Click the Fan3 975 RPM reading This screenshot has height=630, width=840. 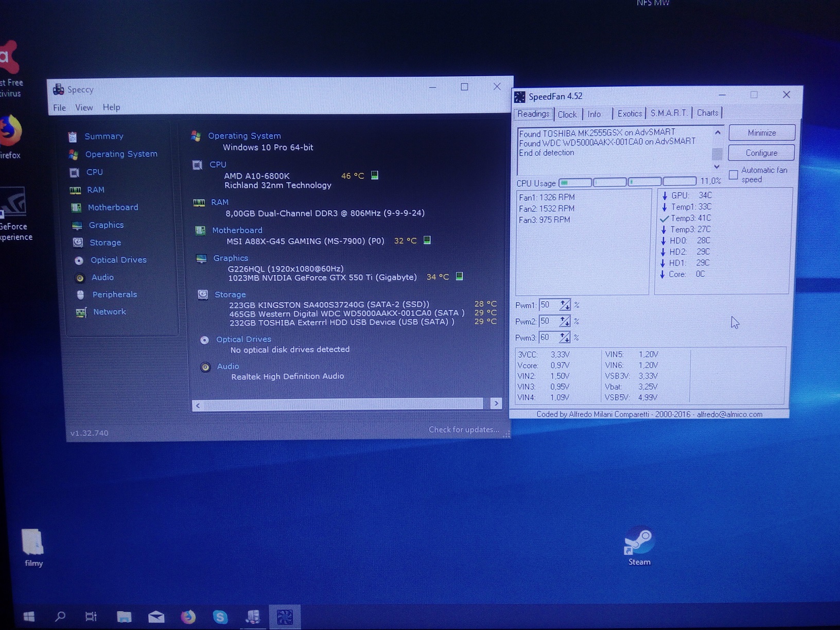pos(545,220)
